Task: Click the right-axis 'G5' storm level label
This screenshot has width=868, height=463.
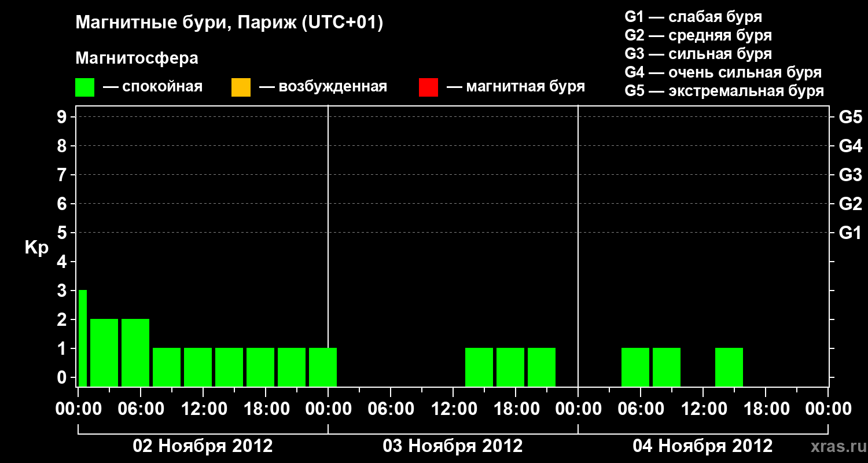Action: click(x=850, y=117)
